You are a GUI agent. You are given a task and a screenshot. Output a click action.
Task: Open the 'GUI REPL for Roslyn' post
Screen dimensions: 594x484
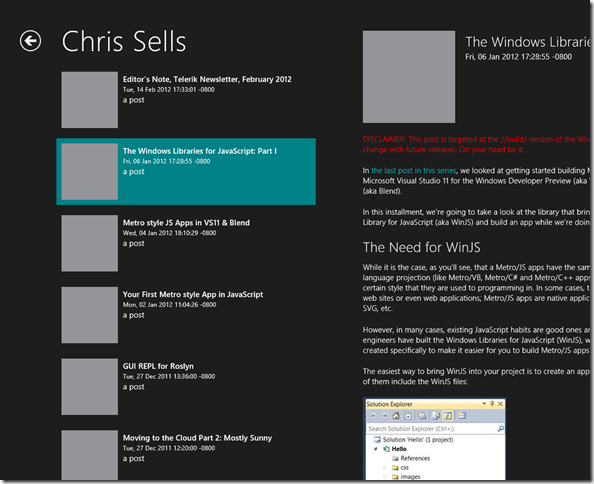[x=186, y=387]
